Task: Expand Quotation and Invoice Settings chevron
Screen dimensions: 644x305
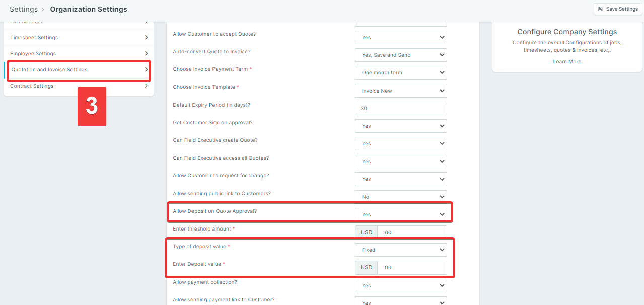Action: click(146, 70)
